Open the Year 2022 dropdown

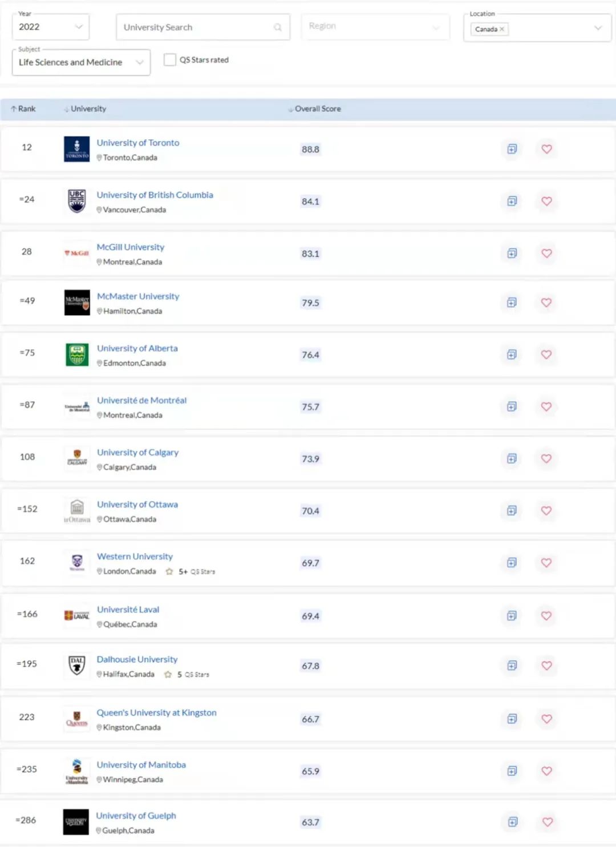pos(51,27)
